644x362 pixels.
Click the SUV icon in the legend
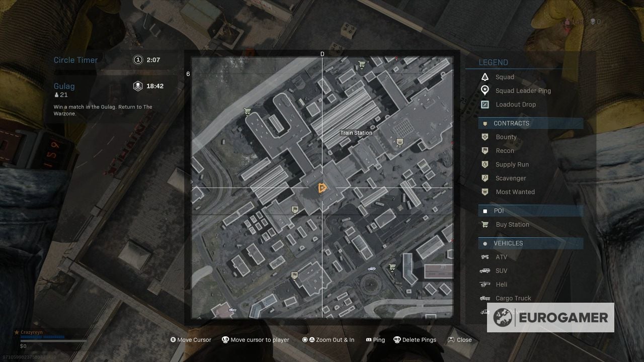pos(485,270)
